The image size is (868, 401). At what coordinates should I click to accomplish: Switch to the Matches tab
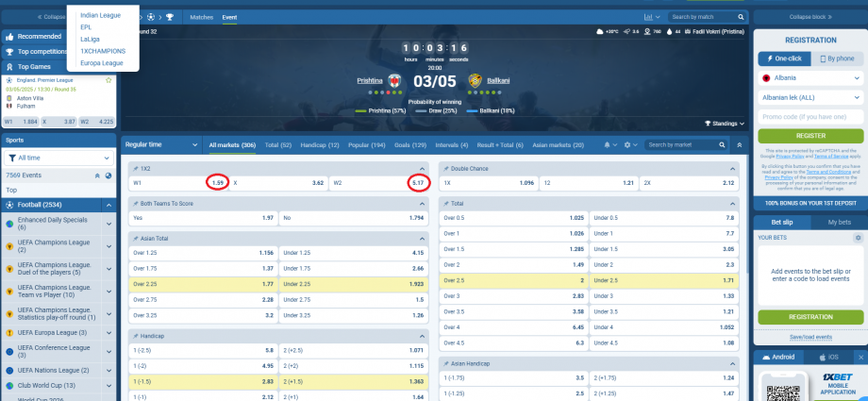click(x=202, y=17)
